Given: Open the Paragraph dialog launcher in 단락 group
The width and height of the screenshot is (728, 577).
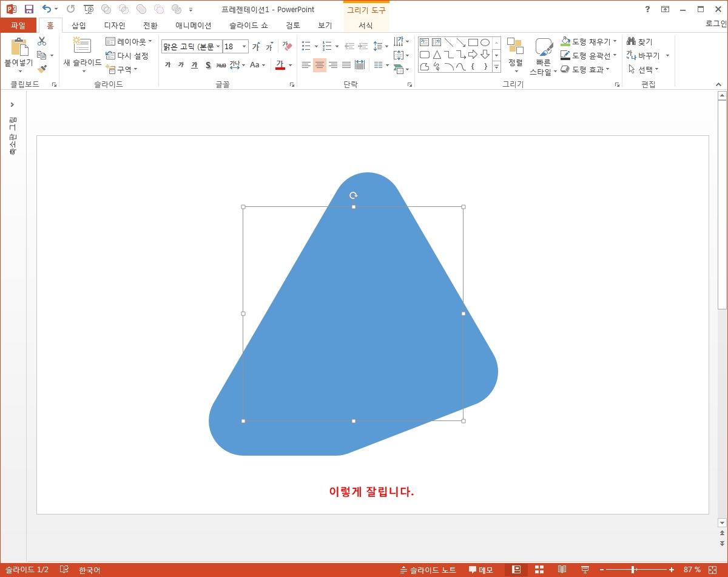Looking at the screenshot, I should [x=409, y=84].
